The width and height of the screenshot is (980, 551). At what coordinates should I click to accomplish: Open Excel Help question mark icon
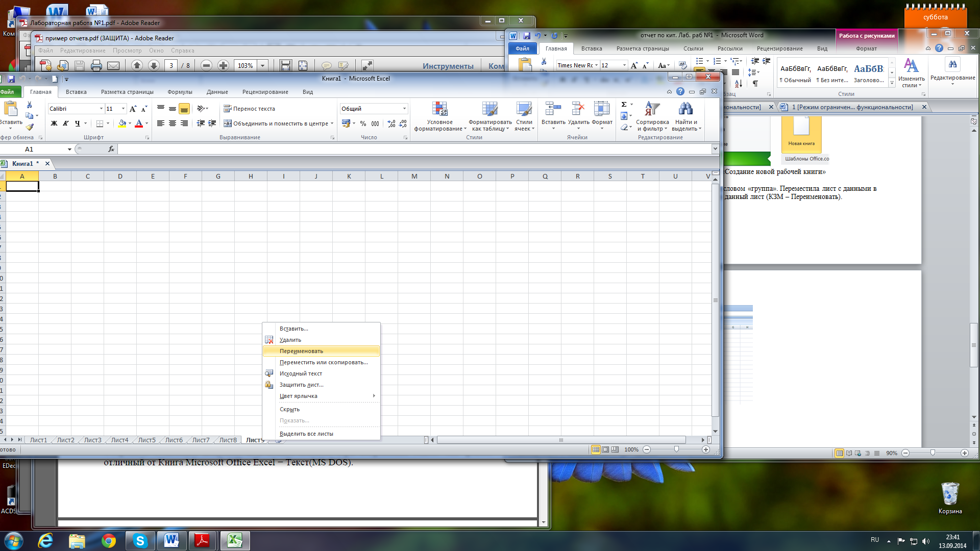680,91
